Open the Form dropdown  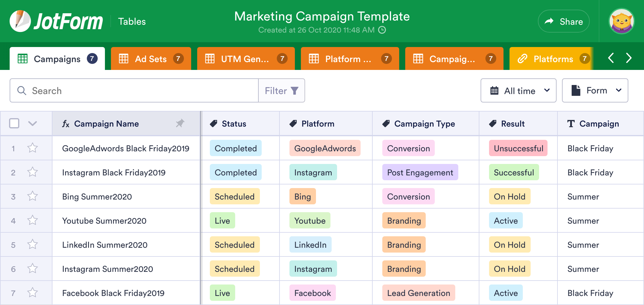click(595, 90)
